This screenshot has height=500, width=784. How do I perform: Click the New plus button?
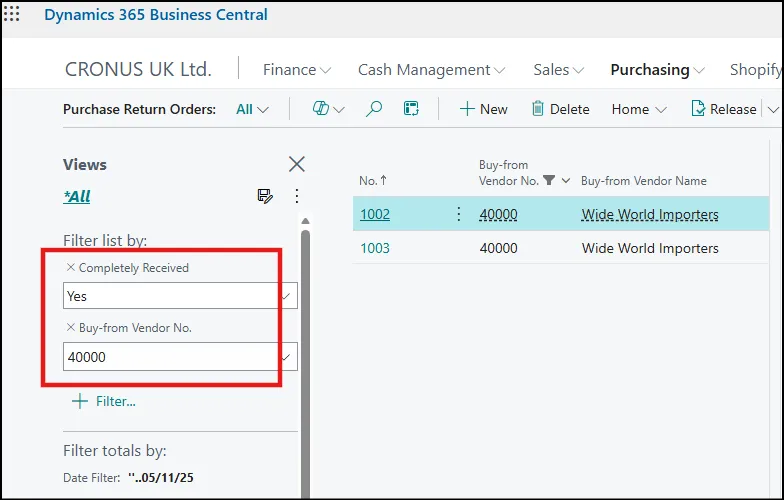tap(483, 109)
